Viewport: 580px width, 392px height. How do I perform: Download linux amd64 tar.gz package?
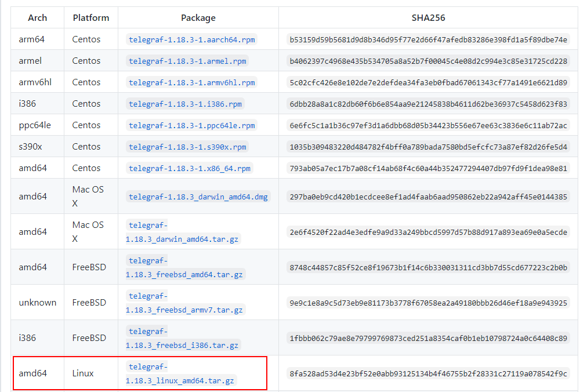click(x=180, y=380)
